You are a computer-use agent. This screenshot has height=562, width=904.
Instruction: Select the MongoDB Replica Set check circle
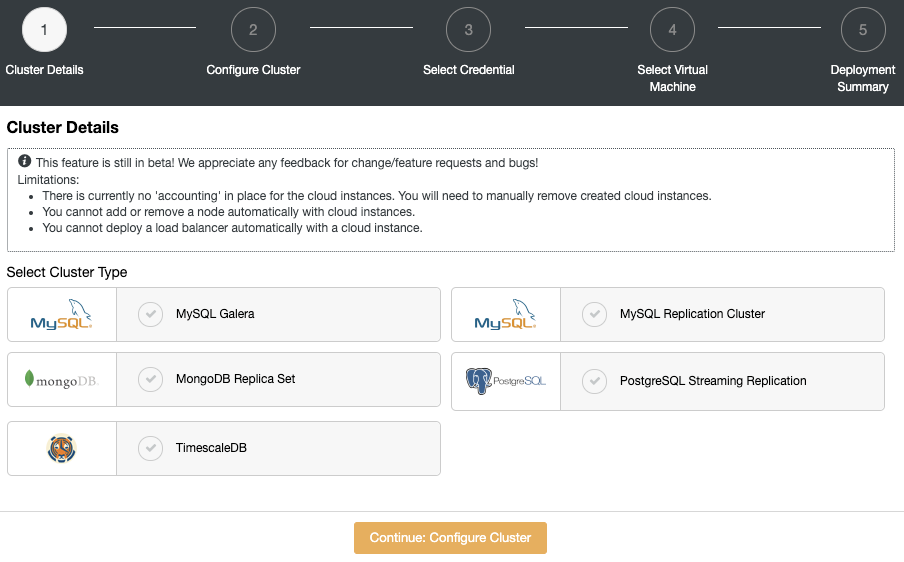click(150, 379)
